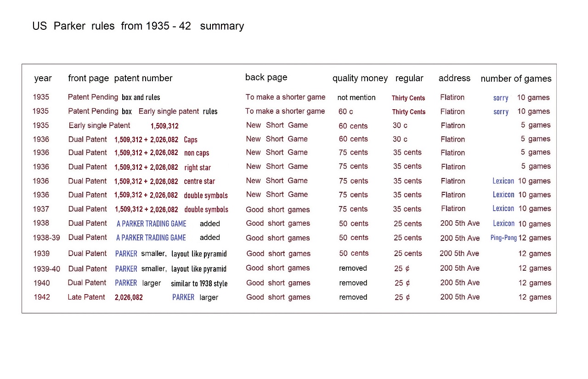Screen dimensions: 588x379
Task: Click 'Patent Pending box and rules' entry
Action: [114, 97]
